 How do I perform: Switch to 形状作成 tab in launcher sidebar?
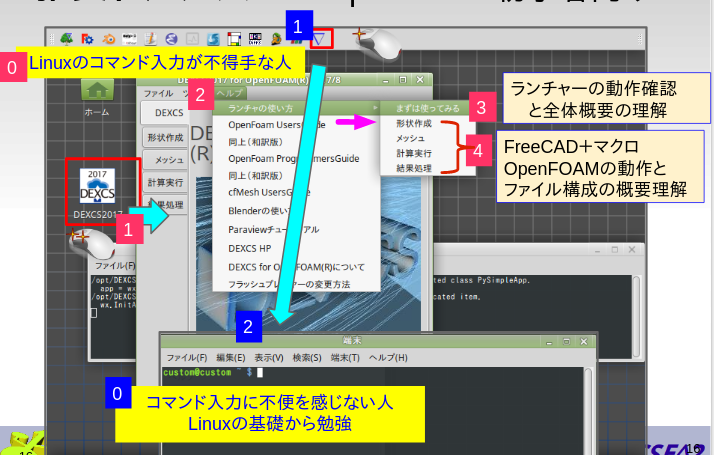click(x=165, y=138)
